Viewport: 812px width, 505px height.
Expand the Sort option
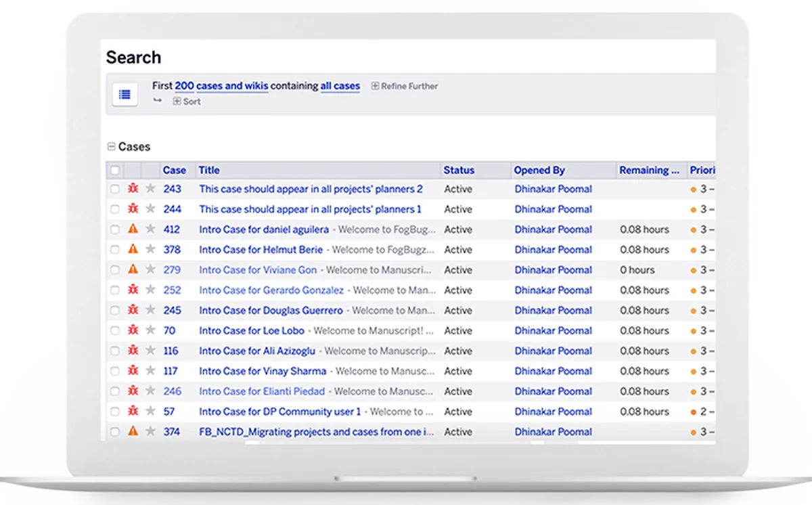187,102
